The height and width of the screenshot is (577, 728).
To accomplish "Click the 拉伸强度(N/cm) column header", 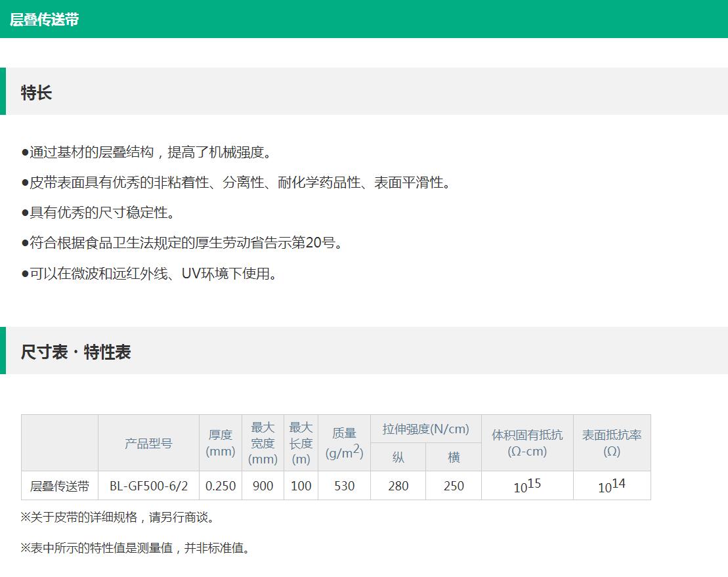I will pyautogui.click(x=426, y=429).
